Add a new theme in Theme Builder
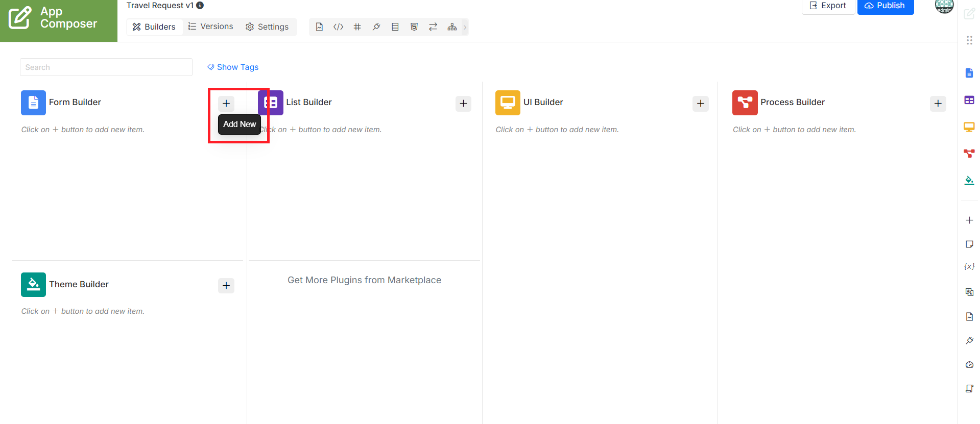The image size is (980, 424). [226, 286]
